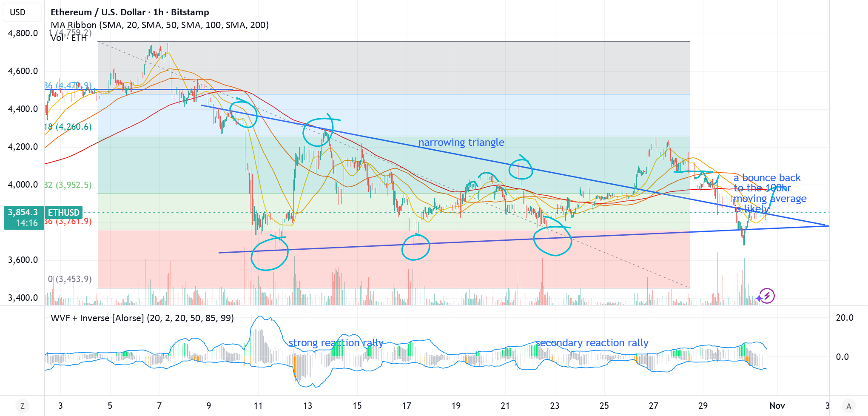
Task: Select the secondary reaction rally text label
Action: point(592,343)
